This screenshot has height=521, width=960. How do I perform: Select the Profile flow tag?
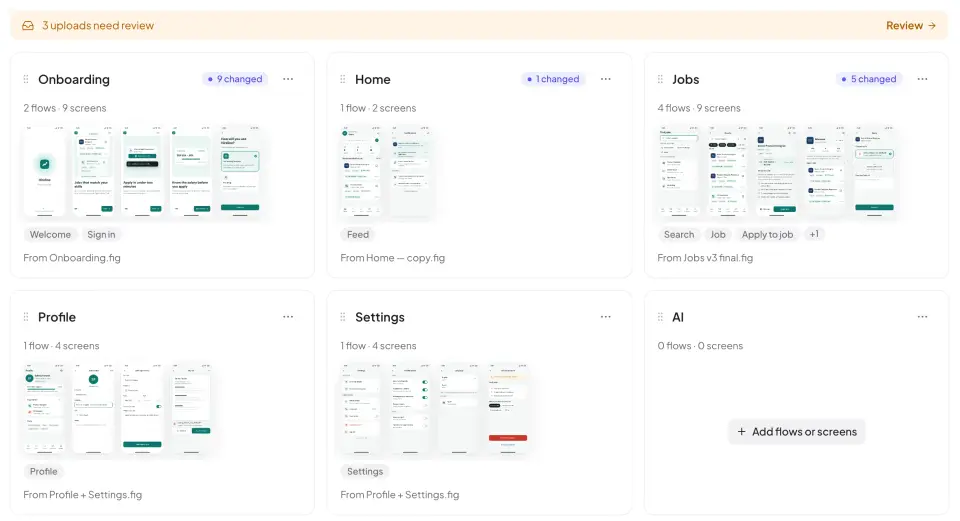tap(43, 471)
